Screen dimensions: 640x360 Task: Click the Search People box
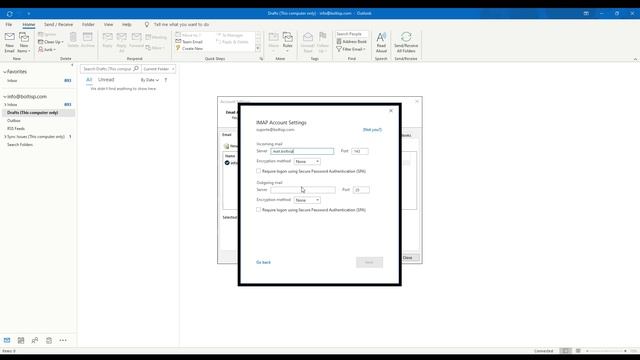pos(352,34)
